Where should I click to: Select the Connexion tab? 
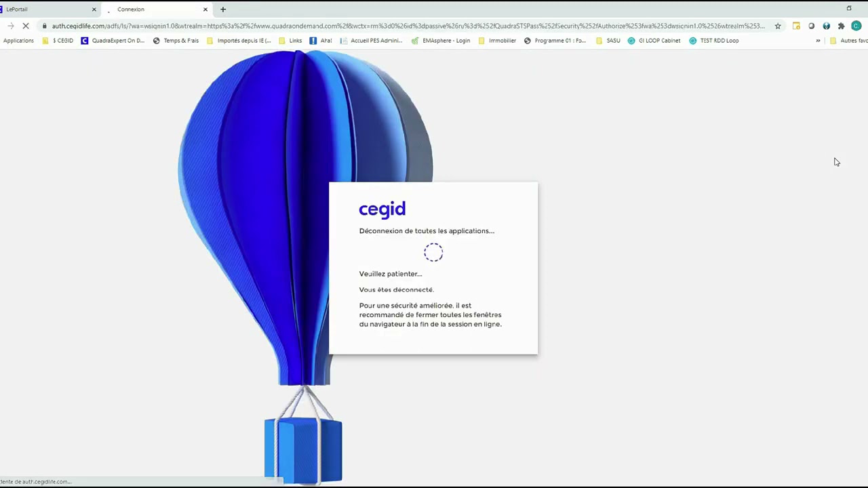point(157,9)
